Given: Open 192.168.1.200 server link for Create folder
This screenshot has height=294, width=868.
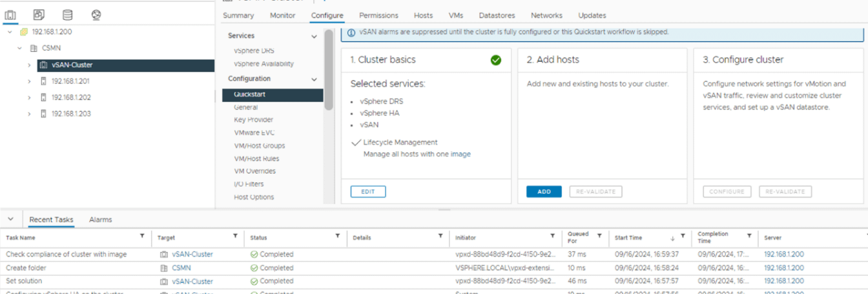Looking at the screenshot, I should [x=784, y=268].
